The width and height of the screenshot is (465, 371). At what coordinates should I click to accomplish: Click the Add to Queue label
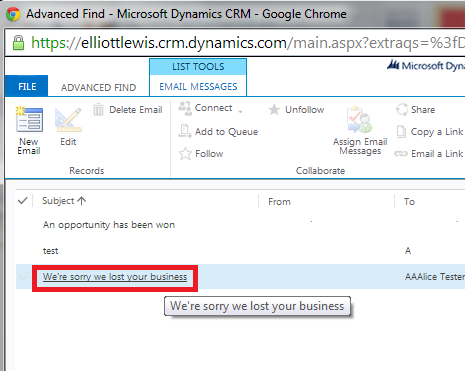click(x=226, y=132)
